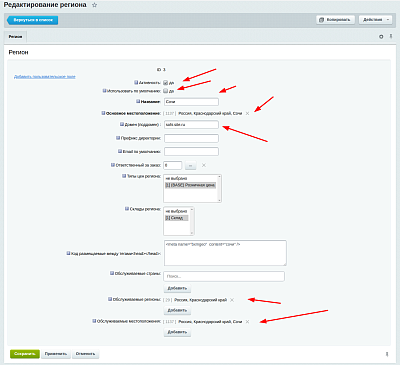Remove main location Сочи with X icon
Screen dimensions: 400x365
pos(247,113)
